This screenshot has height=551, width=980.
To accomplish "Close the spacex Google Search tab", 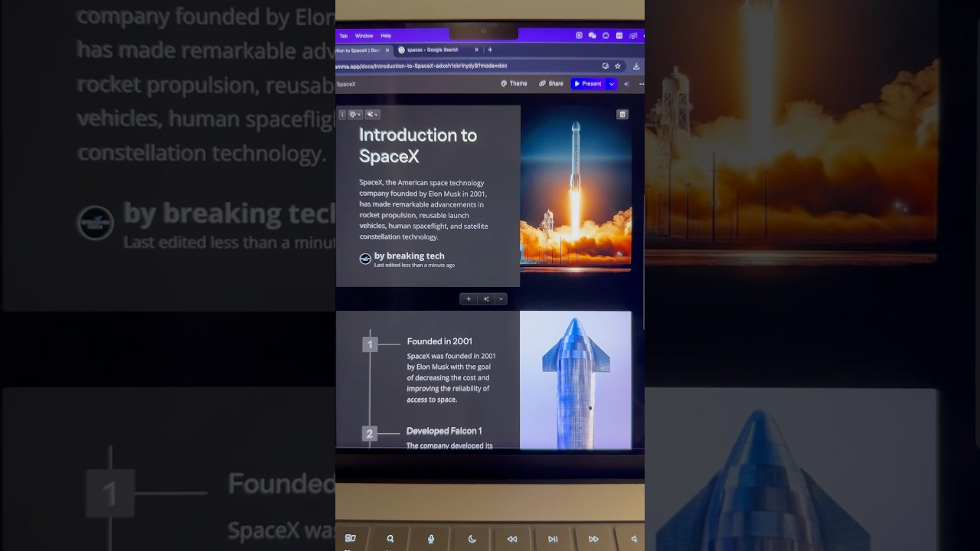I will point(476,50).
